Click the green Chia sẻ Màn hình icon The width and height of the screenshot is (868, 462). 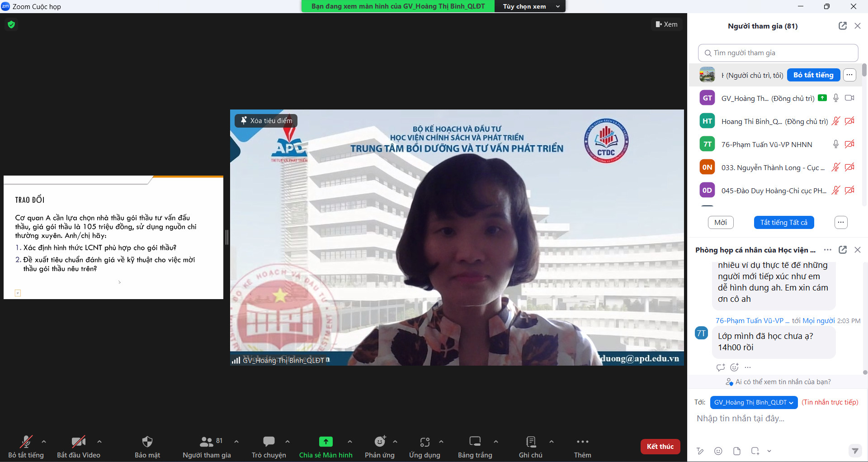tap(325, 442)
